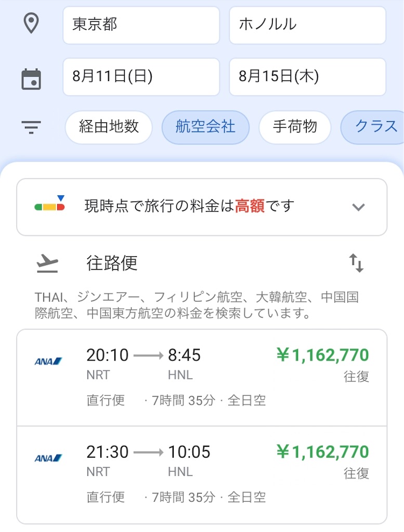Open the filter sliders icon
Viewport: 404px width, 532px height.
coord(31,127)
